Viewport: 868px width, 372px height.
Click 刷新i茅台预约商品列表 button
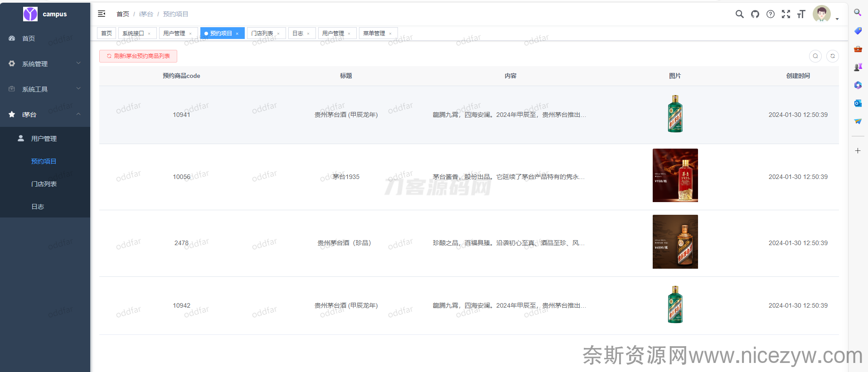(x=138, y=56)
